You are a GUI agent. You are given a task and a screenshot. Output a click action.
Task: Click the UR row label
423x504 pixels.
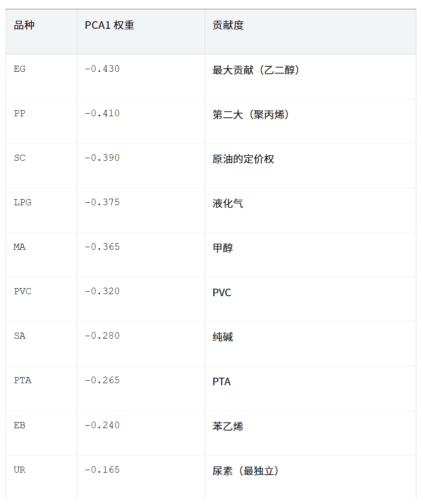pos(20,470)
